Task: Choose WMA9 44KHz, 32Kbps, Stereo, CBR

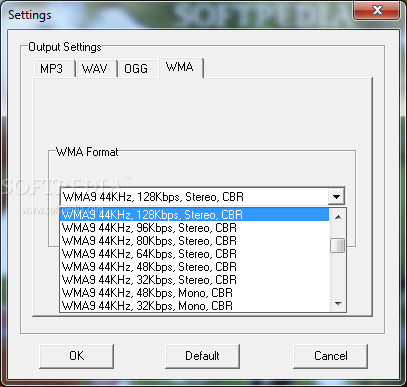Action: [195, 280]
